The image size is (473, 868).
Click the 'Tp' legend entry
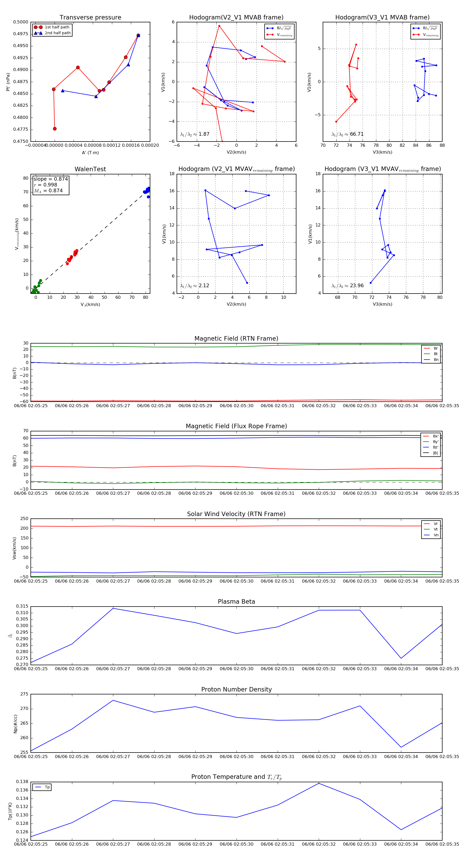point(42,788)
